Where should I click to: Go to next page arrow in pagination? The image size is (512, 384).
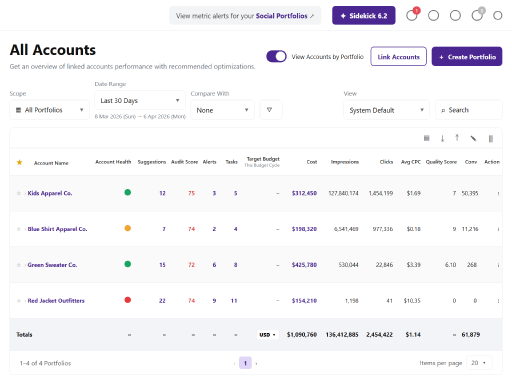(x=256, y=363)
